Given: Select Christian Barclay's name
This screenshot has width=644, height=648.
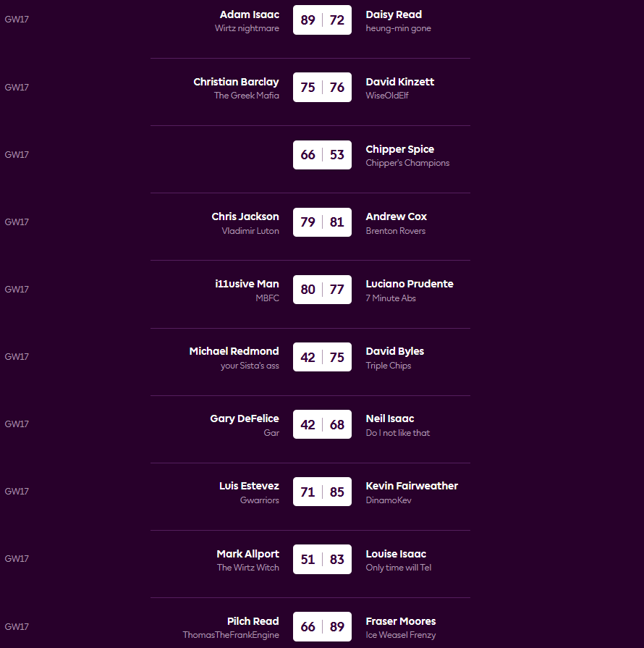Looking at the screenshot, I should [236, 82].
